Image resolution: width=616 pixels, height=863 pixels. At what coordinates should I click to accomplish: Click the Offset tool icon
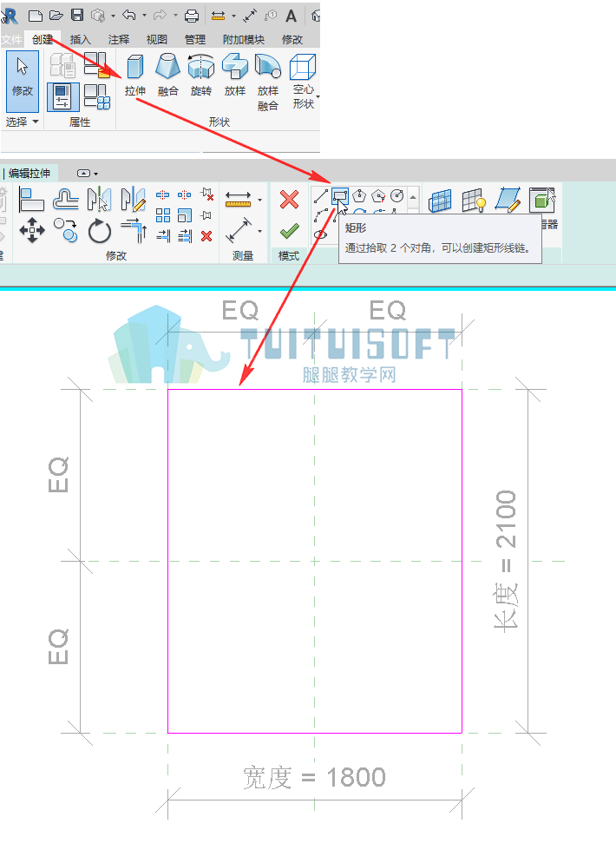(x=65, y=199)
